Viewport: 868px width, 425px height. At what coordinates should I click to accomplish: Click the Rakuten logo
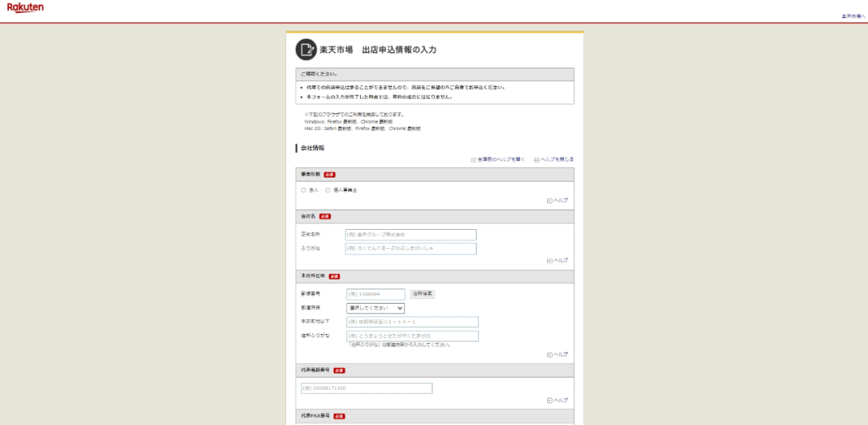(x=26, y=8)
